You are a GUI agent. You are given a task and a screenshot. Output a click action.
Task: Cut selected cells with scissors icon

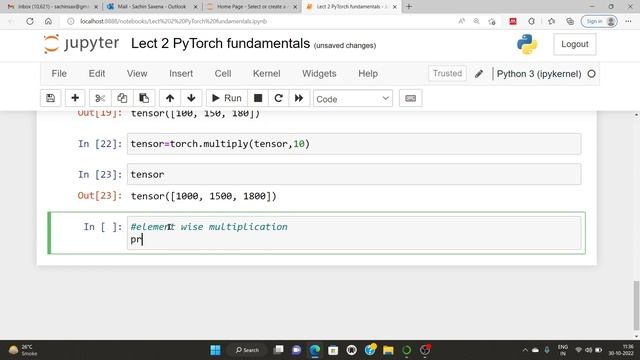[x=100, y=98]
